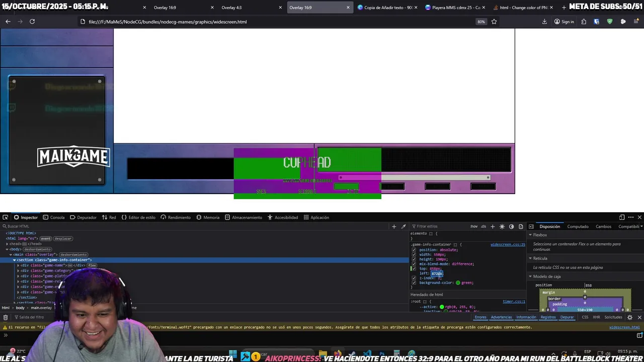Toggle dark color scheme simulation icon
Screen dimensions: 644x362
click(x=511, y=226)
